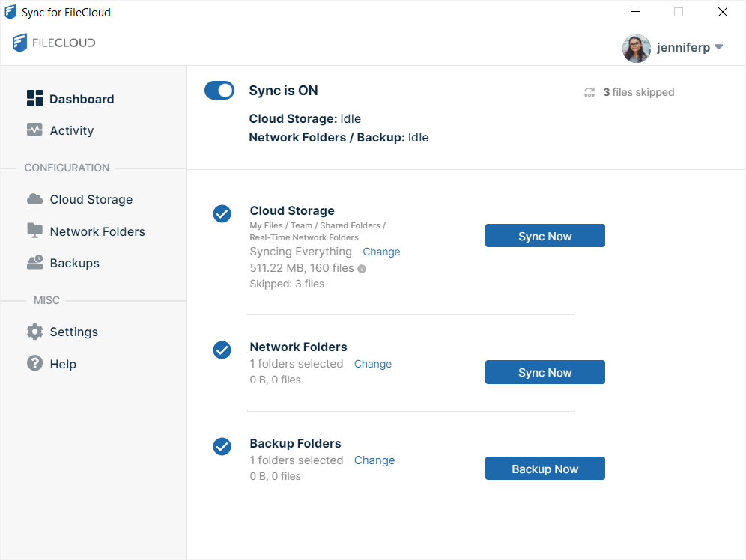
Task: Uncheck the Backup Folders checkmark
Action: [222, 446]
